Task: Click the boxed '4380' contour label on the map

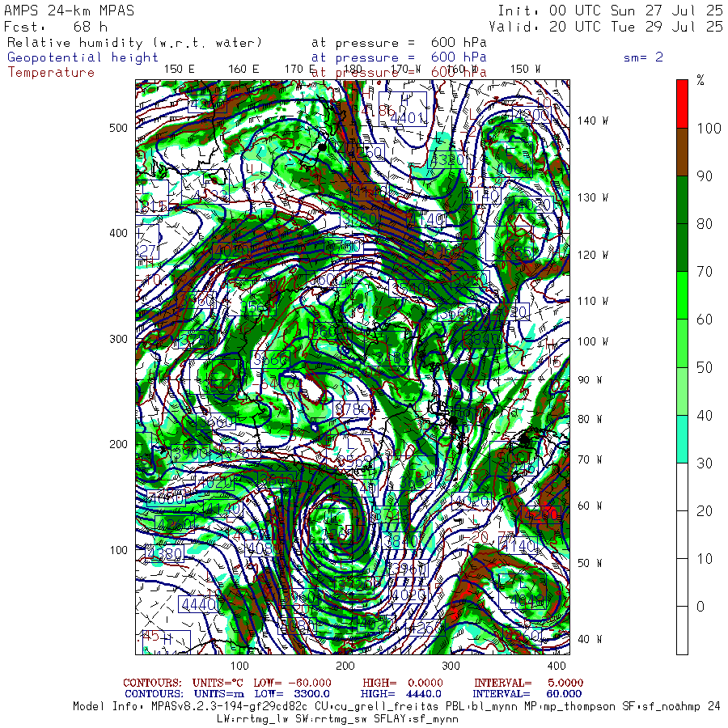Action: [x=165, y=553]
